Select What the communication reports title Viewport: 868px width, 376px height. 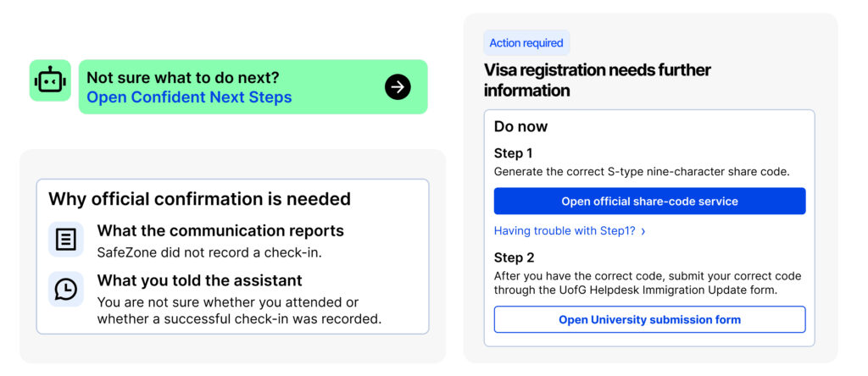pos(221,230)
